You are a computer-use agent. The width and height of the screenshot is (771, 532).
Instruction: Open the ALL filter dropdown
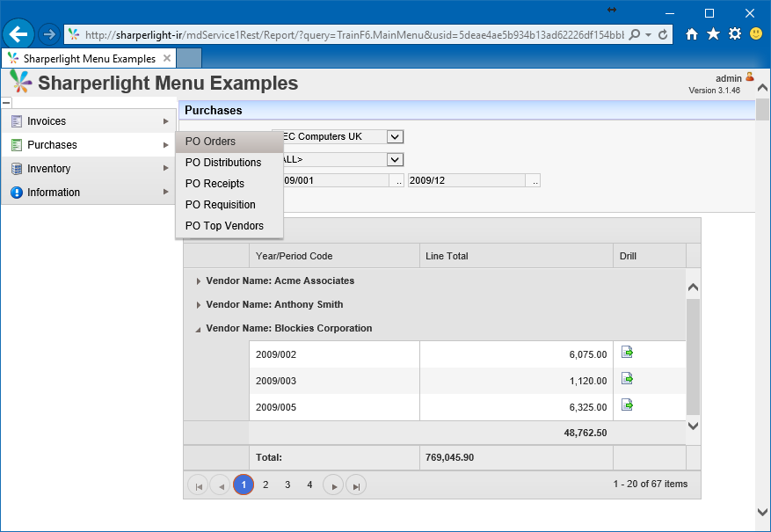coord(395,159)
